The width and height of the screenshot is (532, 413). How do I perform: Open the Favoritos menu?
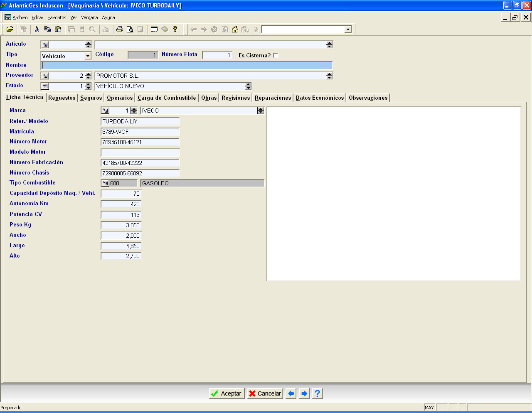(57, 17)
